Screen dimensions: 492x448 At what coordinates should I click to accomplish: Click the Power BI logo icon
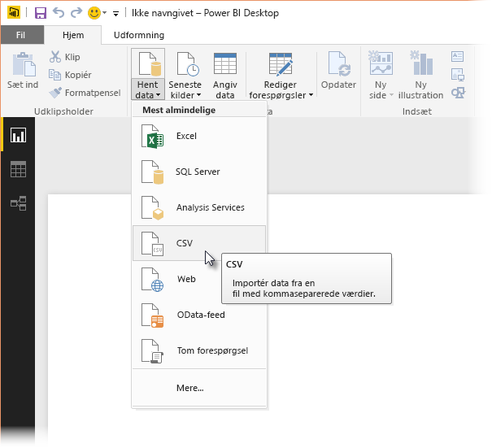pyautogui.click(x=14, y=13)
